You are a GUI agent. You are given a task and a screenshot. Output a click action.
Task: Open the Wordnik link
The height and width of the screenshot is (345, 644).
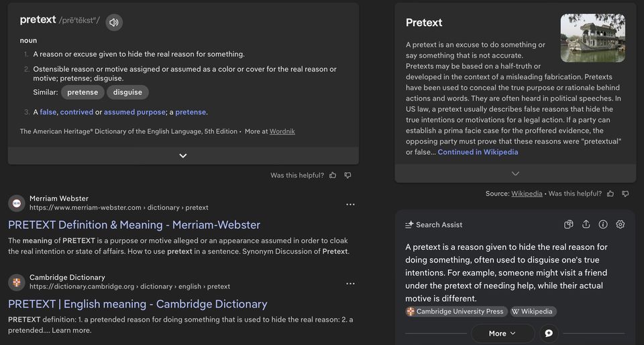click(x=282, y=131)
